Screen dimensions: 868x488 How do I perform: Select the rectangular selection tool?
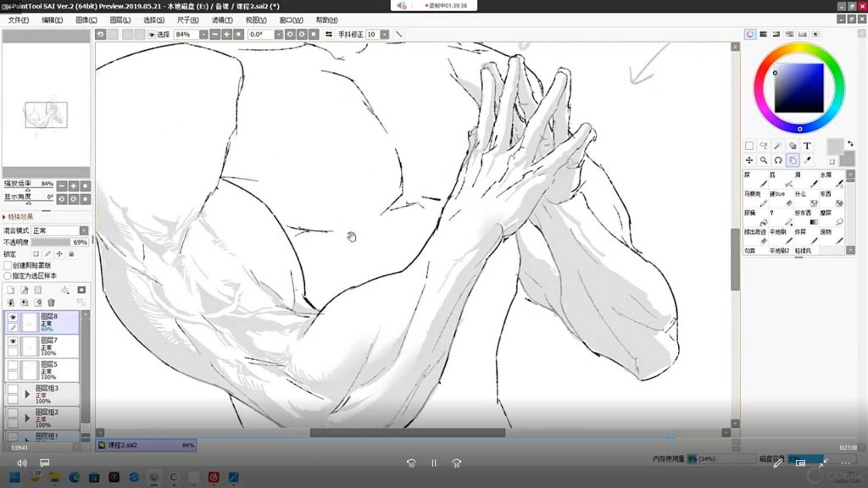click(x=749, y=146)
